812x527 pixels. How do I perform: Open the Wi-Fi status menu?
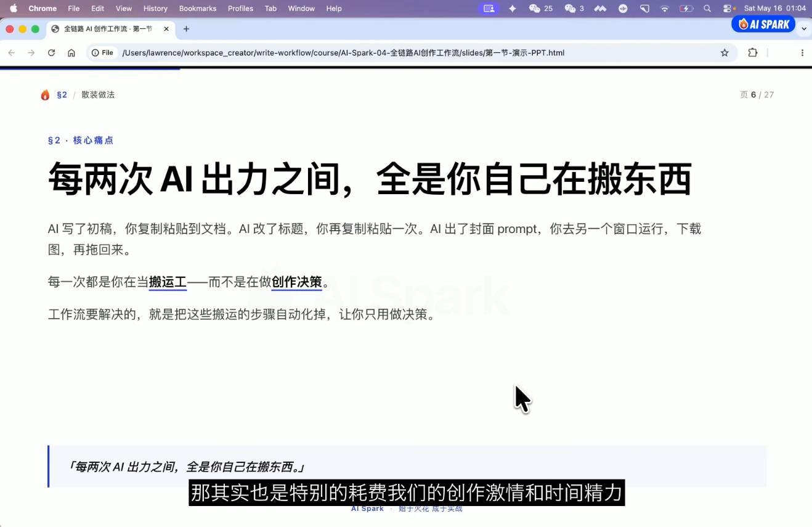pyautogui.click(x=665, y=9)
